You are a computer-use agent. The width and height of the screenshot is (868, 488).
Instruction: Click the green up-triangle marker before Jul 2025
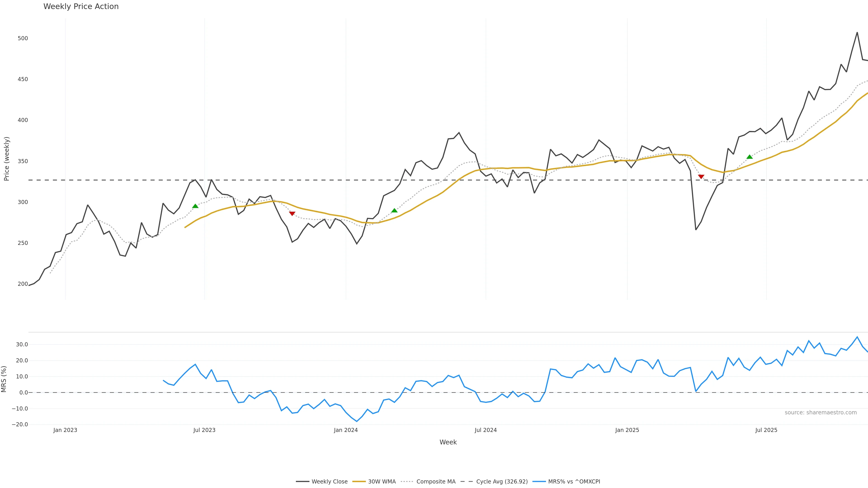pos(749,157)
